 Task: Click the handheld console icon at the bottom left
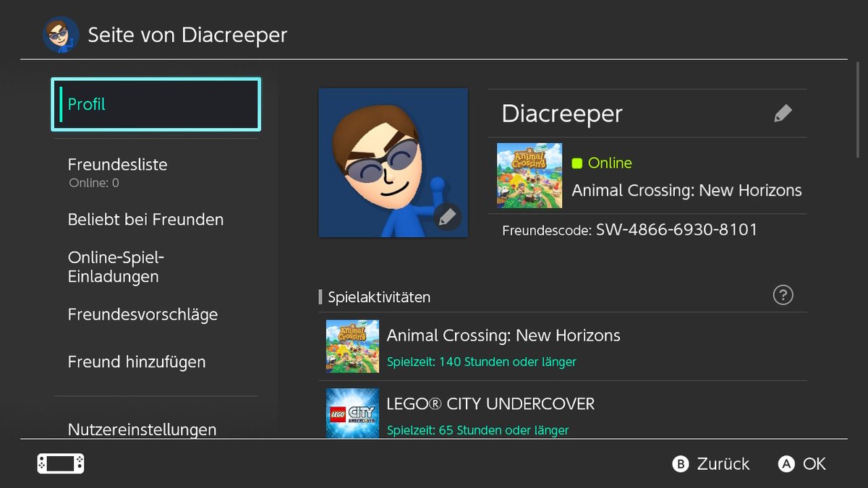pyautogui.click(x=61, y=463)
